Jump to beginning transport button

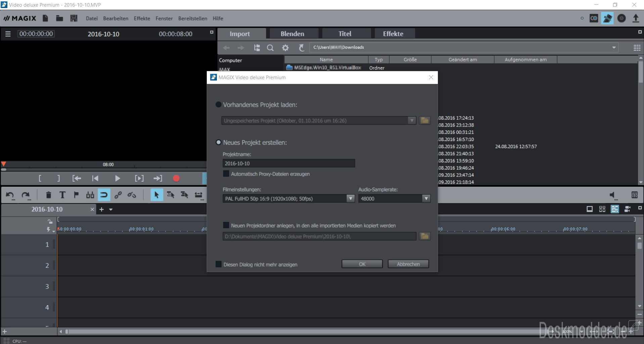coord(95,179)
